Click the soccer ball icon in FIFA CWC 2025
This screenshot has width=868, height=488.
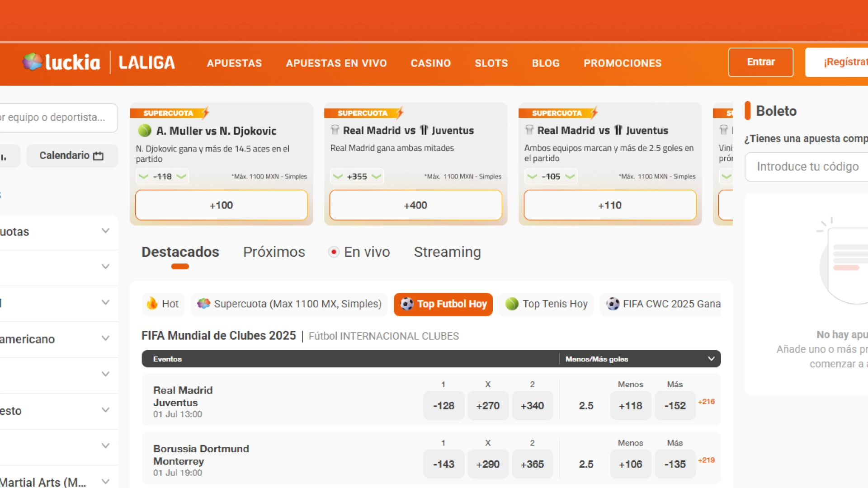(x=613, y=304)
